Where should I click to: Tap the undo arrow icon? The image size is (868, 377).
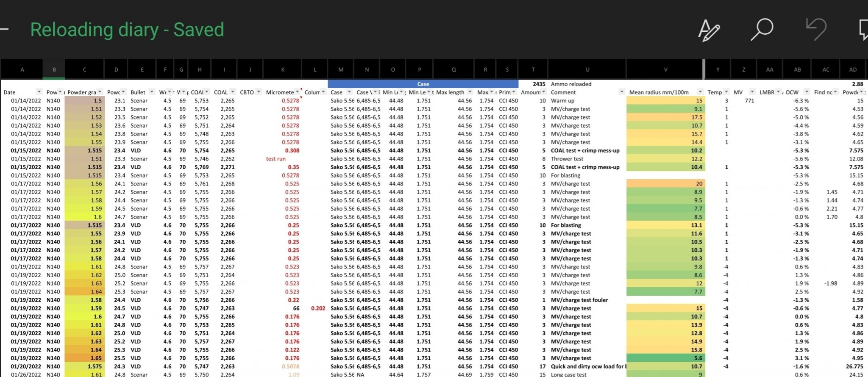pyautogui.click(x=816, y=29)
